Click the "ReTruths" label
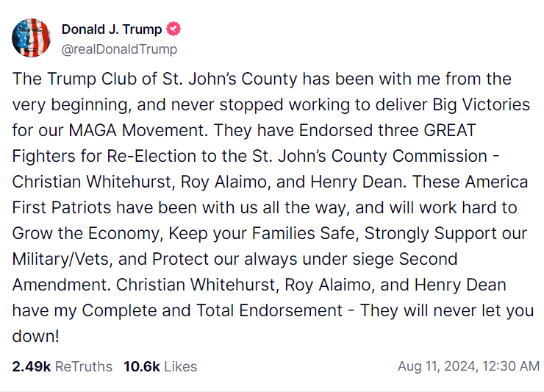This screenshot has height=392, width=544. [x=84, y=366]
